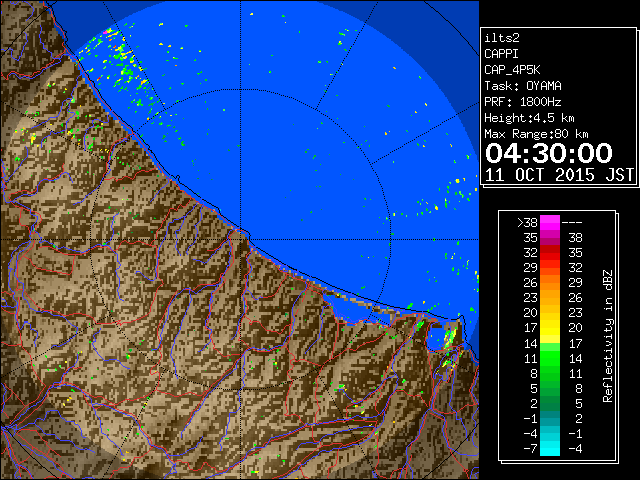Click the cyan legend swatch at -7
The image size is (640, 480).
coord(550,448)
